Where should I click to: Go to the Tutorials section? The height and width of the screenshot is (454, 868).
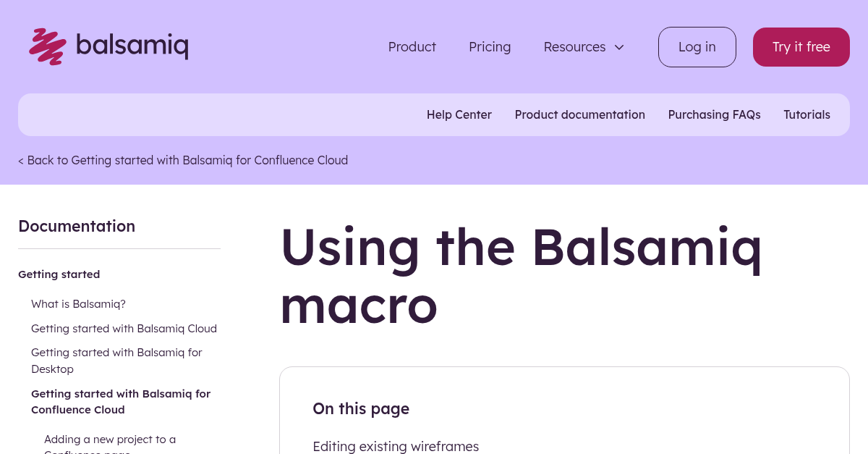[x=807, y=114]
